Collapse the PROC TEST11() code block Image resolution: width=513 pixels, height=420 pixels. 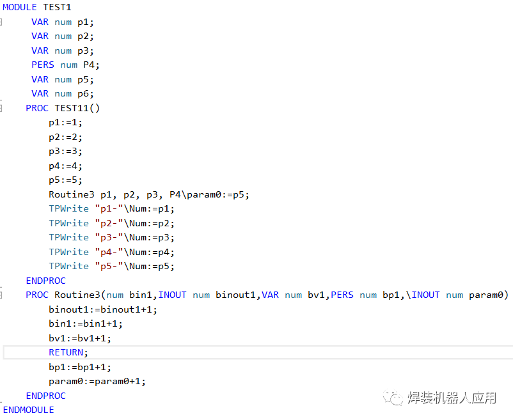point(1,108)
